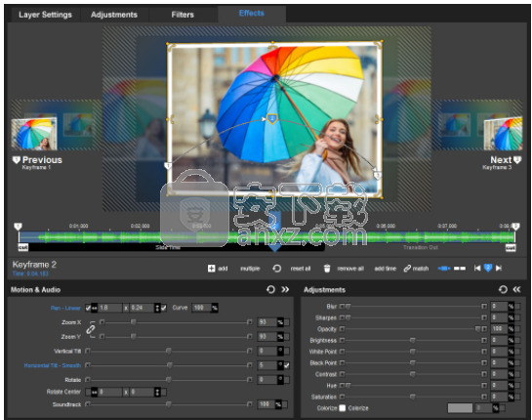The height and width of the screenshot is (420, 532).
Task: Reset the Adjustments panel settings
Action: click(x=503, y=289)
